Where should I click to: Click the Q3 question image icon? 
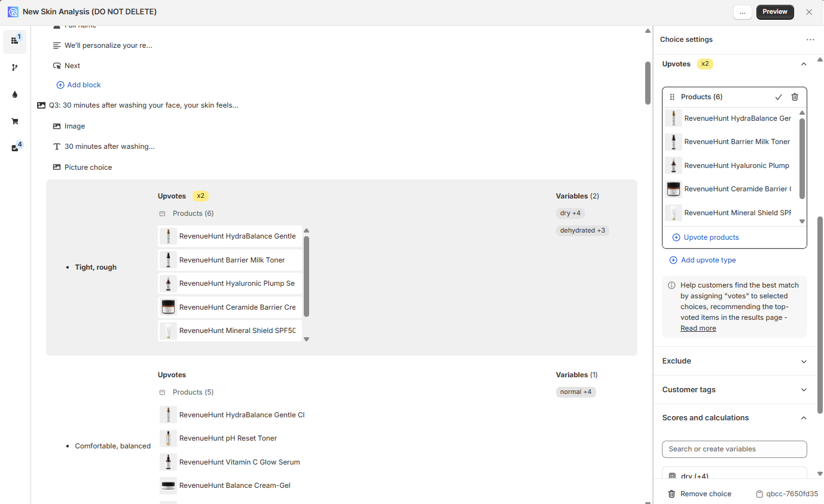[x=41, y=105]
